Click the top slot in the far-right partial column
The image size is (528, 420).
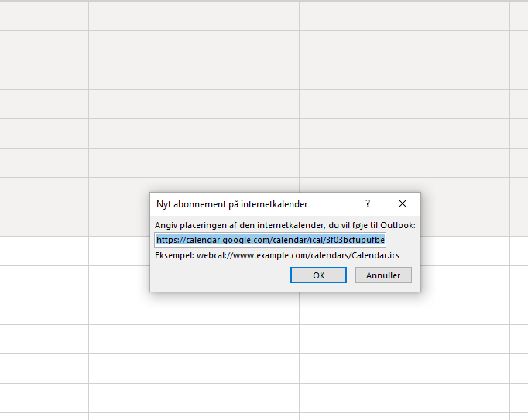click(x=519, y=16)
